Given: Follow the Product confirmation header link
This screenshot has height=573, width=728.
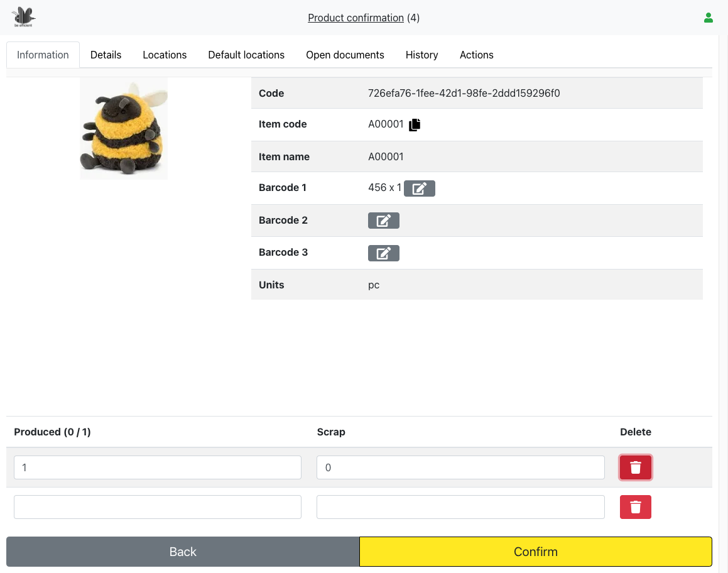Looking at the screenshot, I should pos(356,18).
